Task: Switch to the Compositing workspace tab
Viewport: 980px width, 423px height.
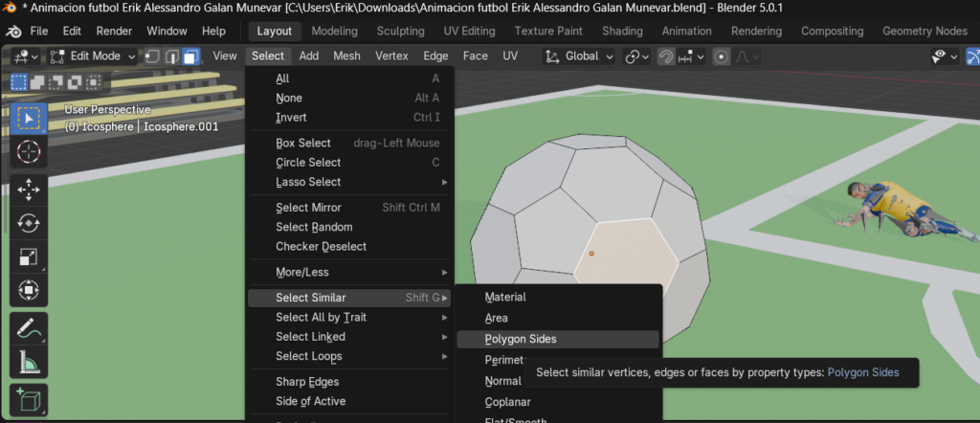Action: click(833, 32)
